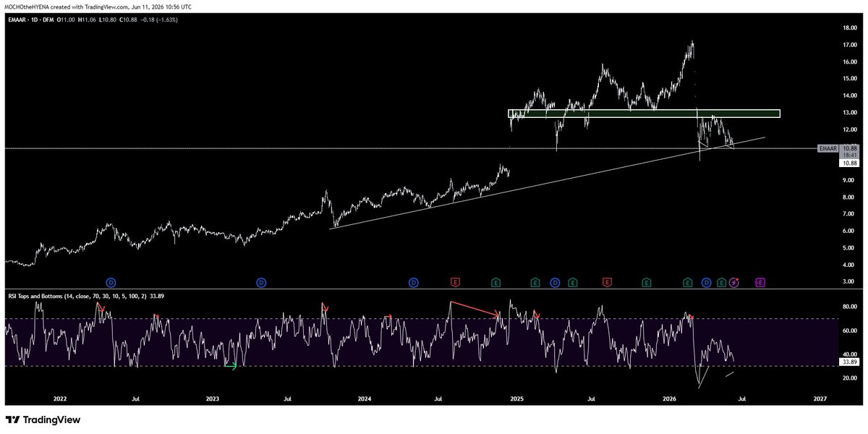Click the 18.00 price scale label

(x=848, y=28)
